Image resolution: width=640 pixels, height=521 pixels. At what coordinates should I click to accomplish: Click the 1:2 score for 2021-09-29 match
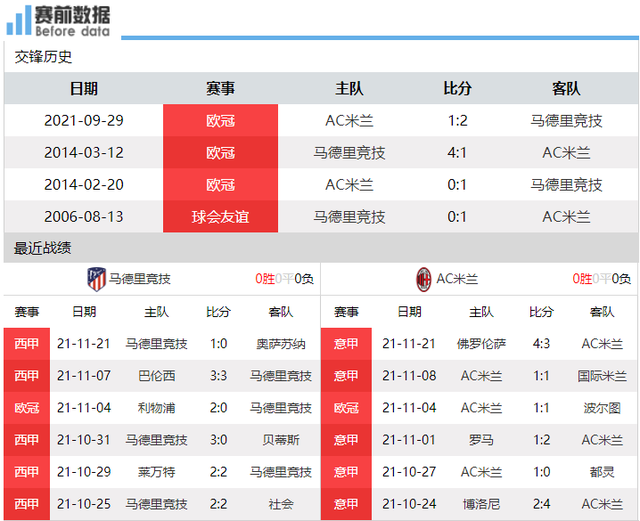(x=457, y=120)
